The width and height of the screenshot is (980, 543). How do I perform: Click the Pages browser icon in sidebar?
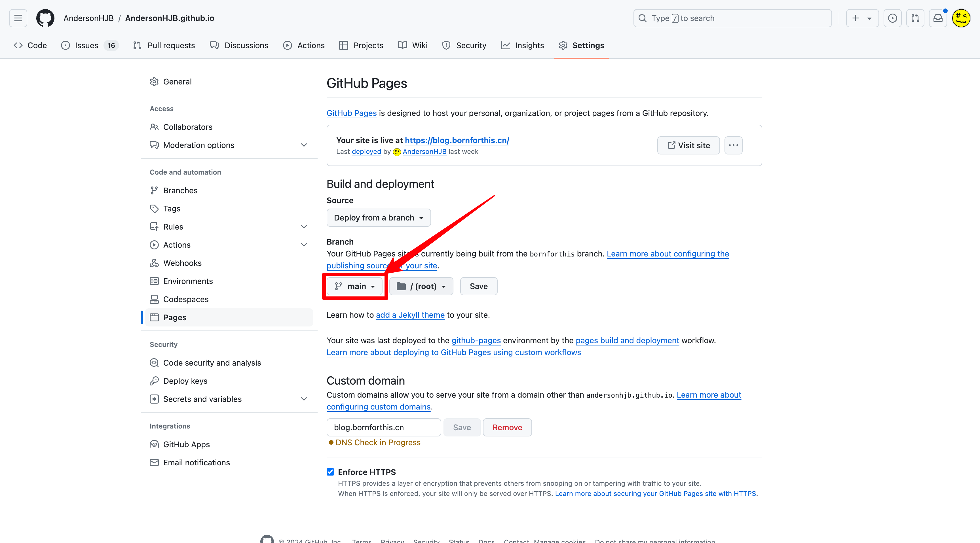(154, 317)
